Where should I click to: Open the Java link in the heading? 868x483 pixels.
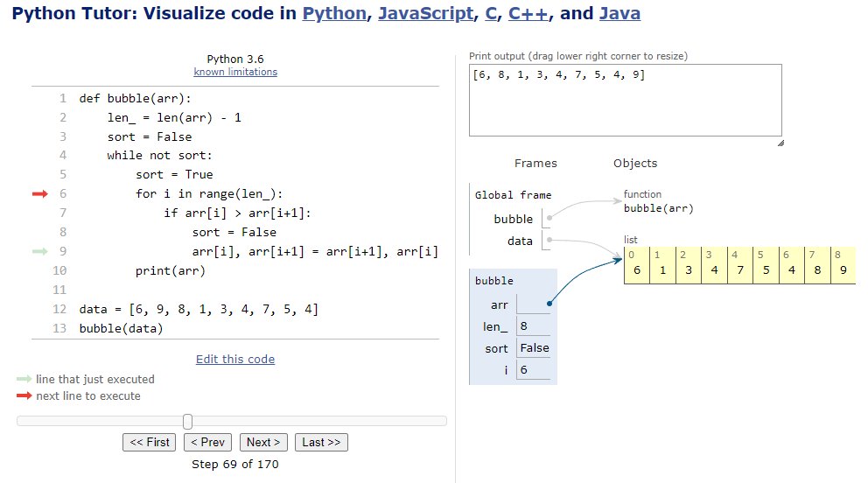click(x=620, y=13)
